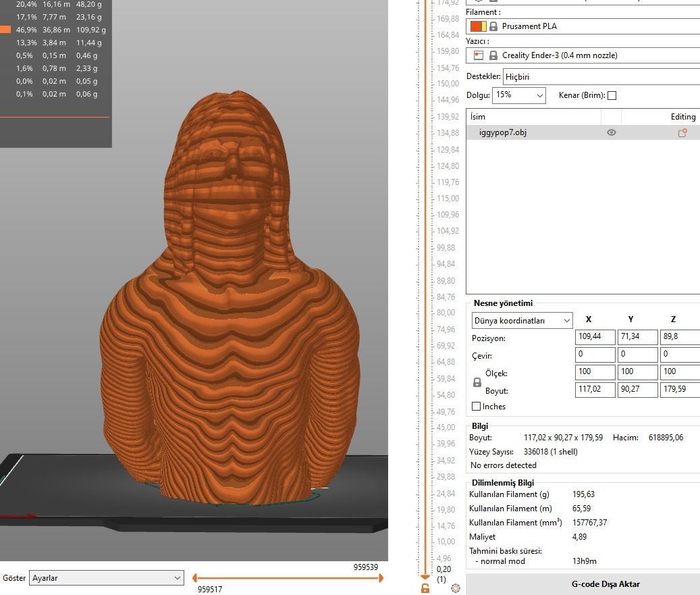Screen dimensions: 700x595
Task: Click the G-code Dışa Aktar button
Action: click(x=583, y=584)
